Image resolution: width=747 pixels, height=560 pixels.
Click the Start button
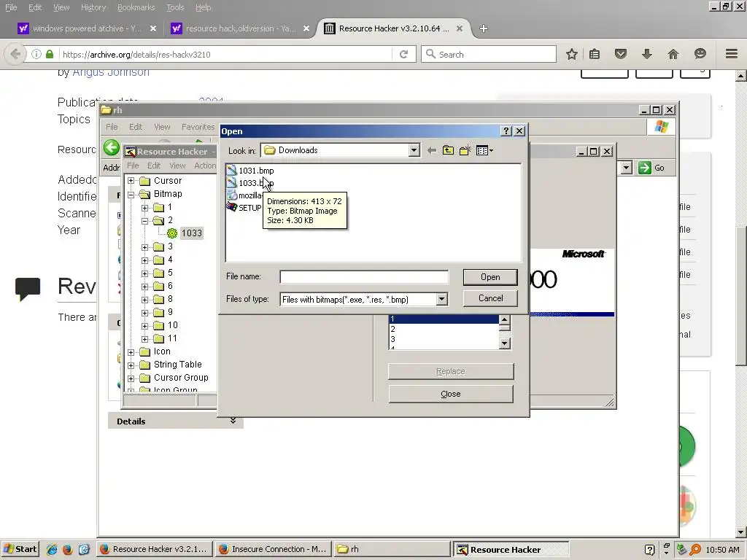point(20,549)
